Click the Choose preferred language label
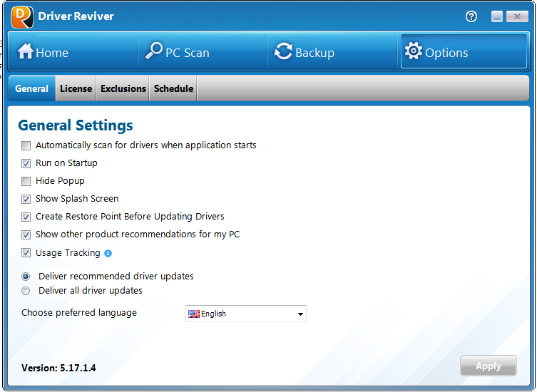The height and width of the screenshot is (392, 537). 79,313
